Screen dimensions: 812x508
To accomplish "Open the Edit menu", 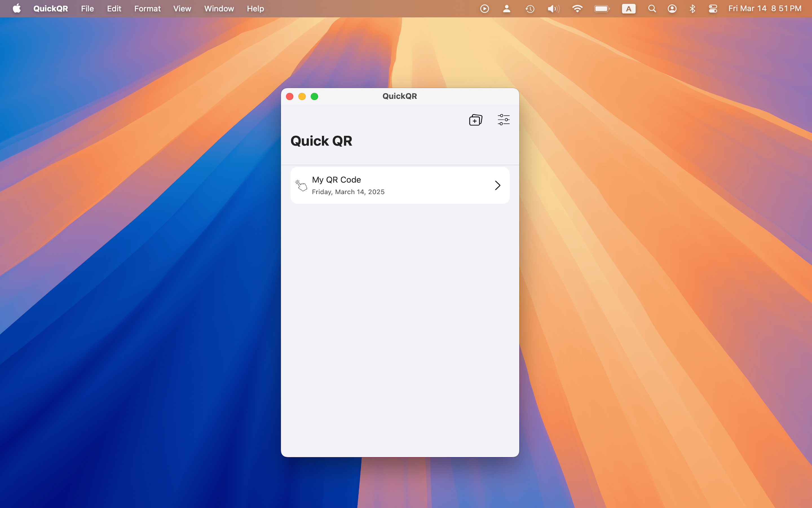I will [x=114, y=8].
